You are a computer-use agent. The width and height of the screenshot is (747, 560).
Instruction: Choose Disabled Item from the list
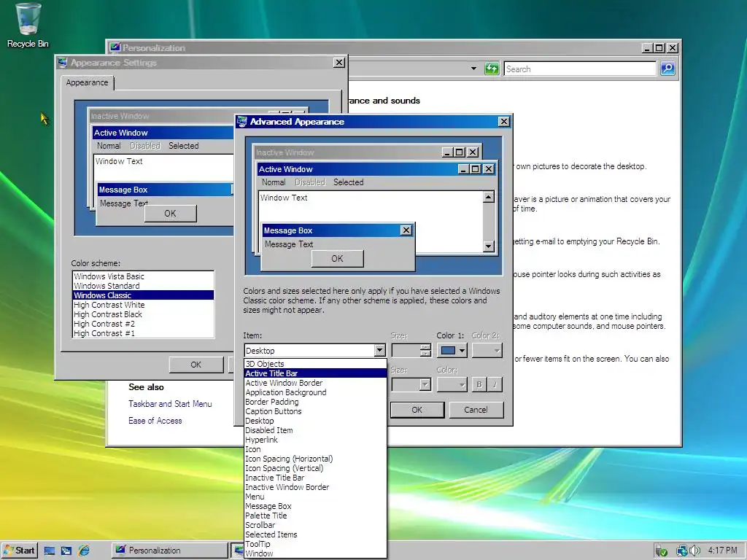click(315, 430)
